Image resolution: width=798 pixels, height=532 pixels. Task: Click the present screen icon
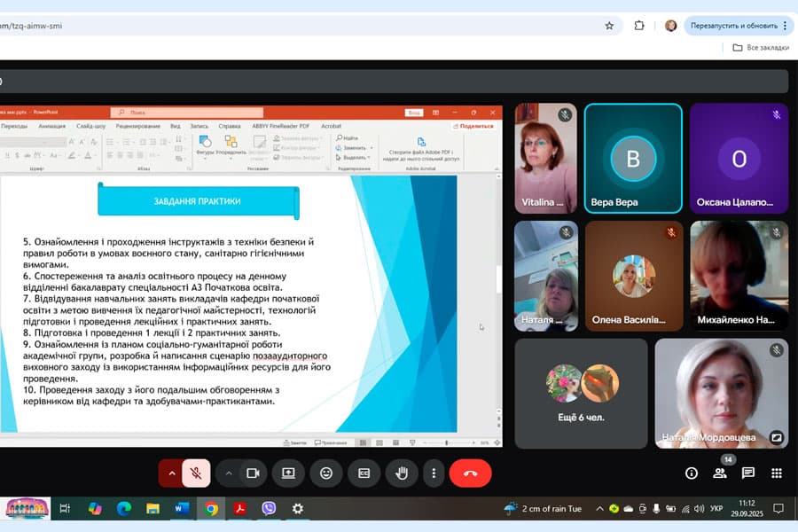point(288,473)
